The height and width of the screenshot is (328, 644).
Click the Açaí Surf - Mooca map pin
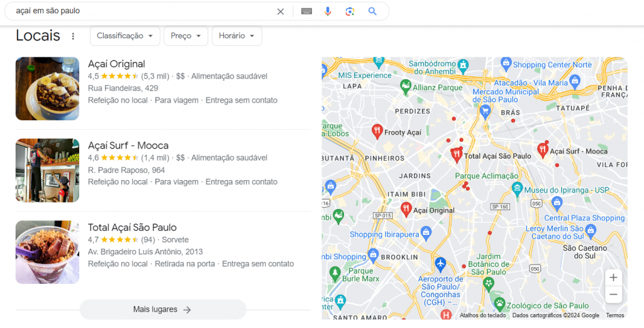(543, 151)
